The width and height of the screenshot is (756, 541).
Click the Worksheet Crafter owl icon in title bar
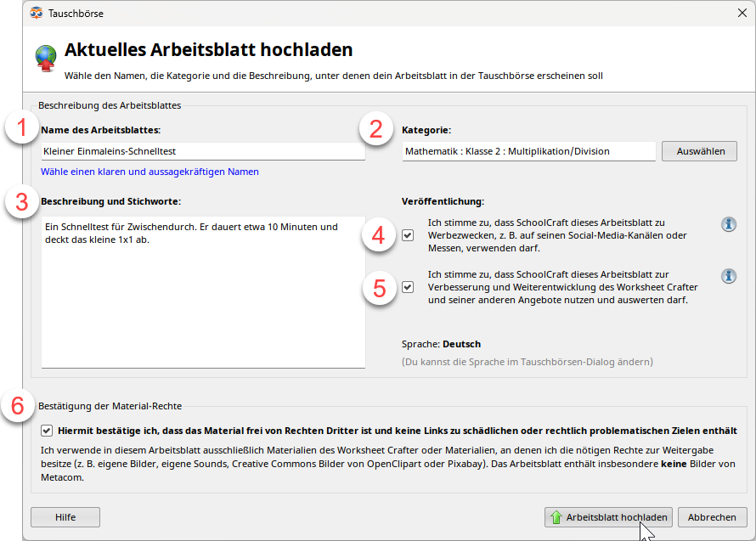pyautogui.click(x=34, y=12)
